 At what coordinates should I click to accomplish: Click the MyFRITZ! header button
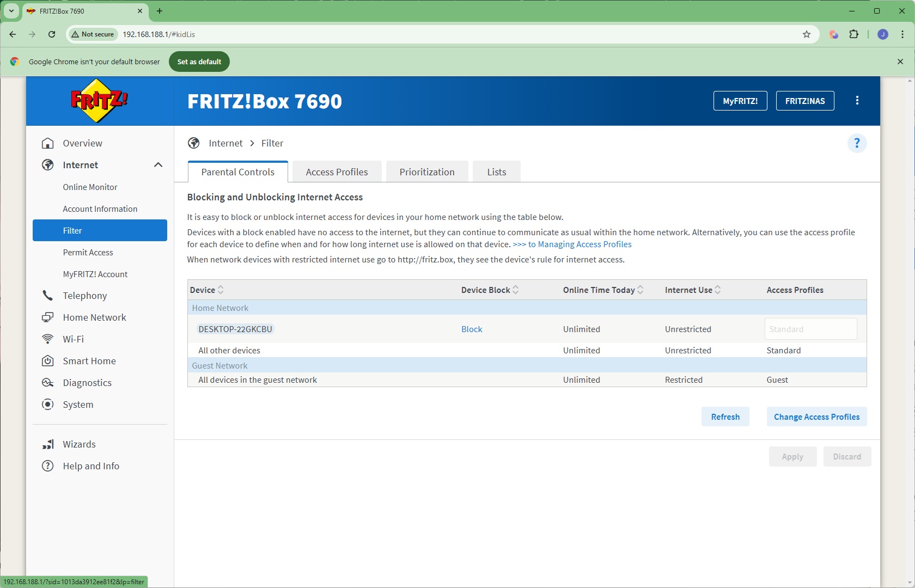point(740,101)
